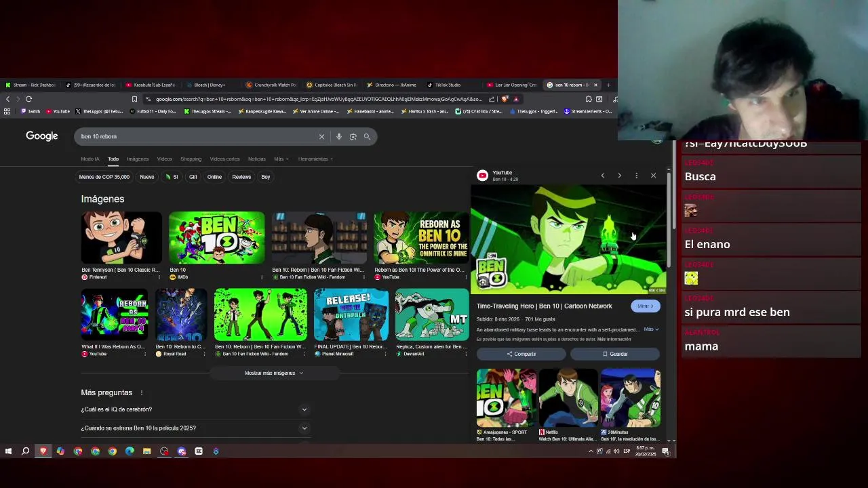
Task: Close the image preview panel
Action: click(653, 176)
